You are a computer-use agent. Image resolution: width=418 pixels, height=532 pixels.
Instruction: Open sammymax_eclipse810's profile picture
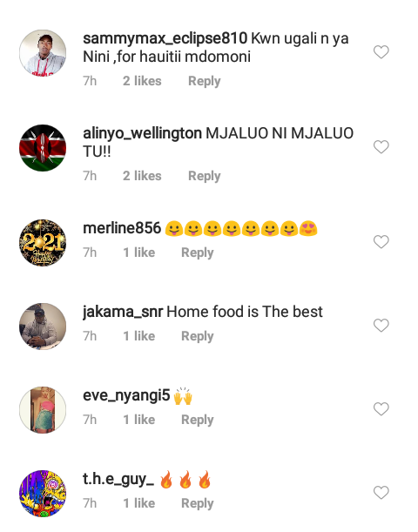(x=43, y=53)
